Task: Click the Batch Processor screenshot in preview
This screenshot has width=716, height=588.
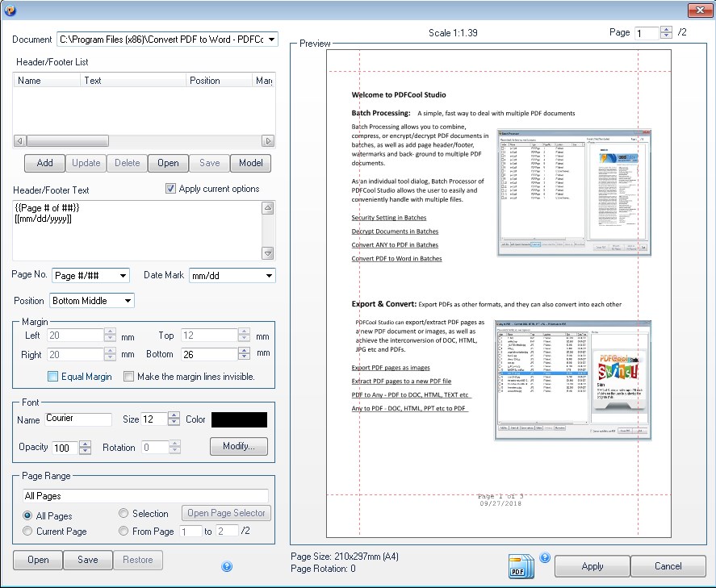Action: (x=574, y=193)
